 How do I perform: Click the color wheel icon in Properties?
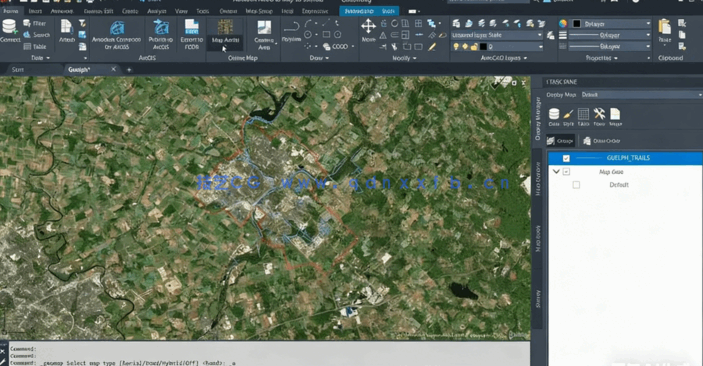[563, 23]
